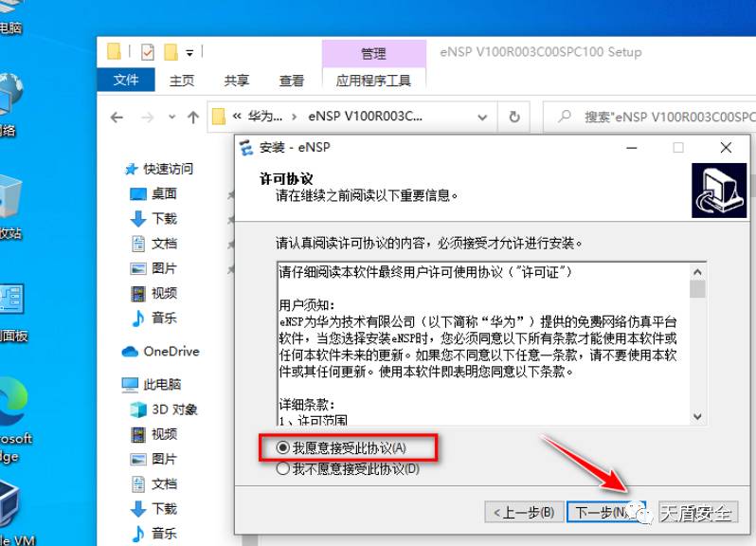Open 桌面 under quick access
The image size is (756, 546).
tap(153, 194)
